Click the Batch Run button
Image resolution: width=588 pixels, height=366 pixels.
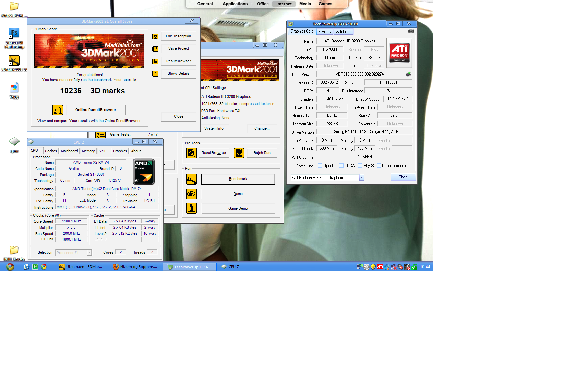tap(262, 153)
